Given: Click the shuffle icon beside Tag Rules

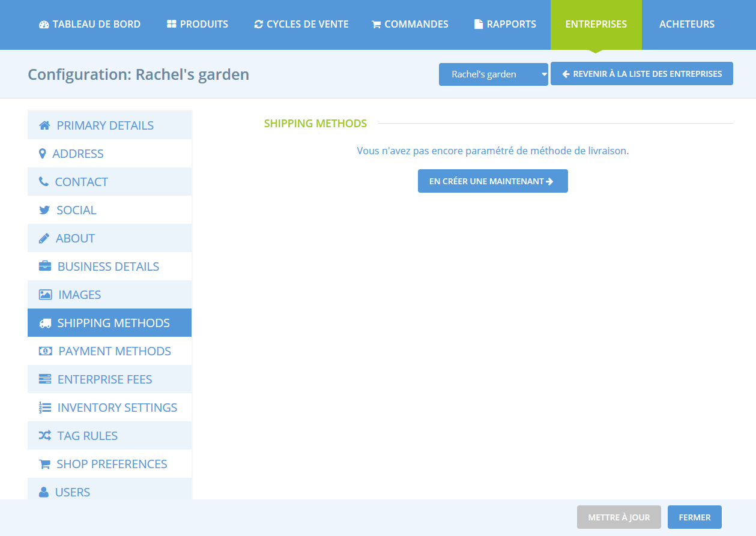Looking at the screenshot, I should (44, 436).
